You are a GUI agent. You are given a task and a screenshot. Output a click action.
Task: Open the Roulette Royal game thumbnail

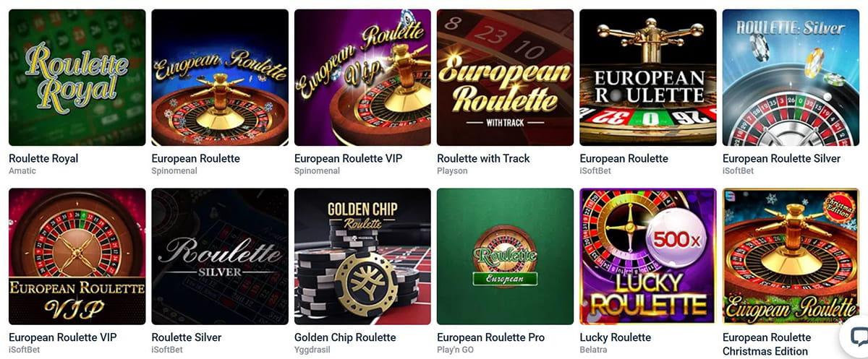77,77
